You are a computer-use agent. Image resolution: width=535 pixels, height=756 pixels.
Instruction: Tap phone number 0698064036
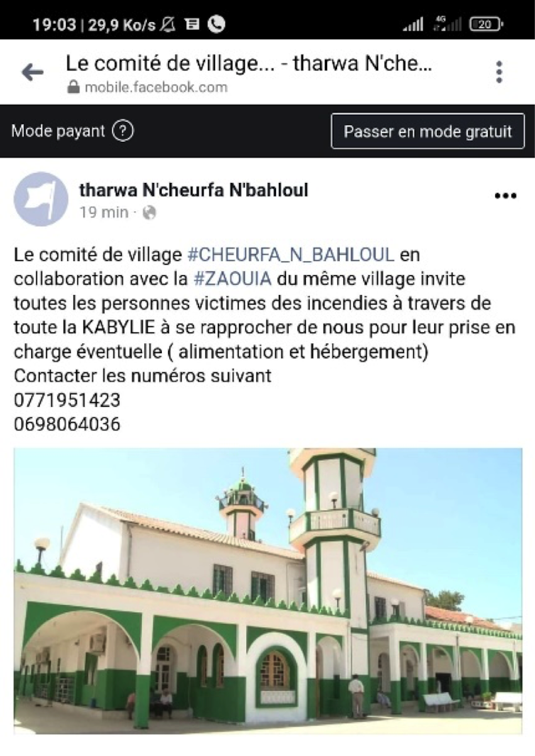point(67,424)
